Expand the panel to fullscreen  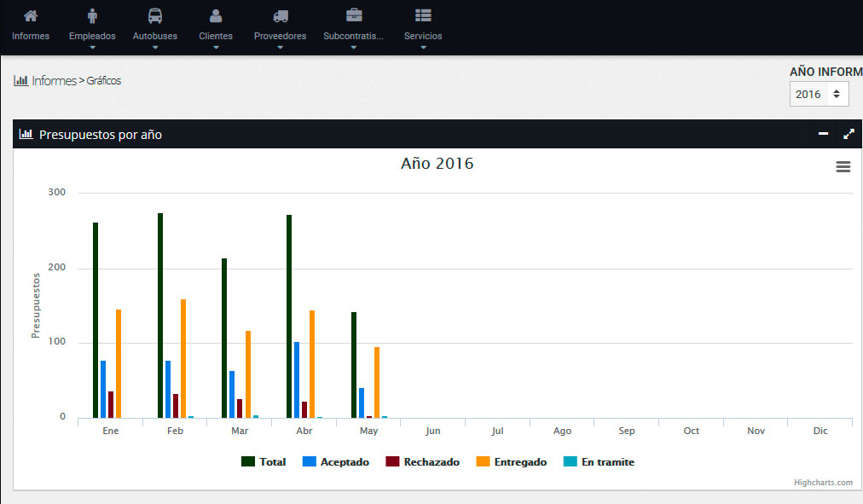pyautogui.click(x=849, y=134)
